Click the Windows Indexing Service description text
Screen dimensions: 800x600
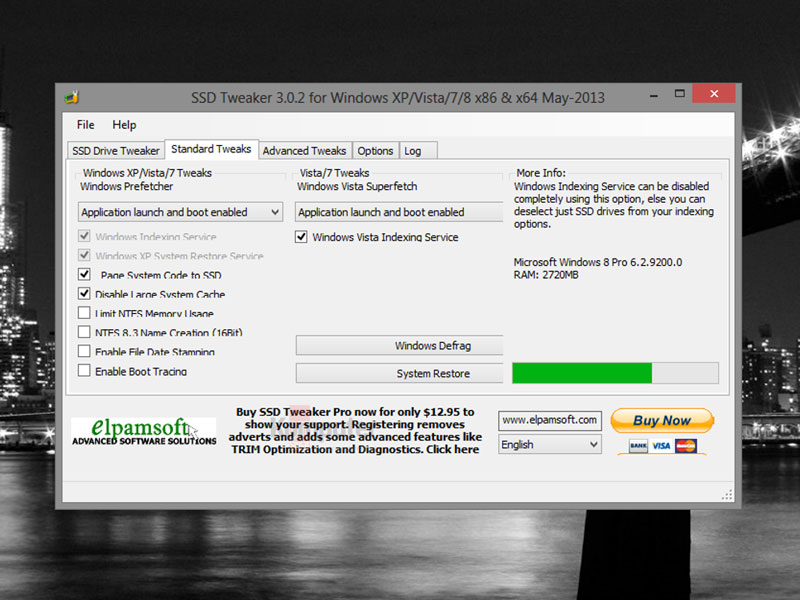pyautogui.click(x=614, y=205)
